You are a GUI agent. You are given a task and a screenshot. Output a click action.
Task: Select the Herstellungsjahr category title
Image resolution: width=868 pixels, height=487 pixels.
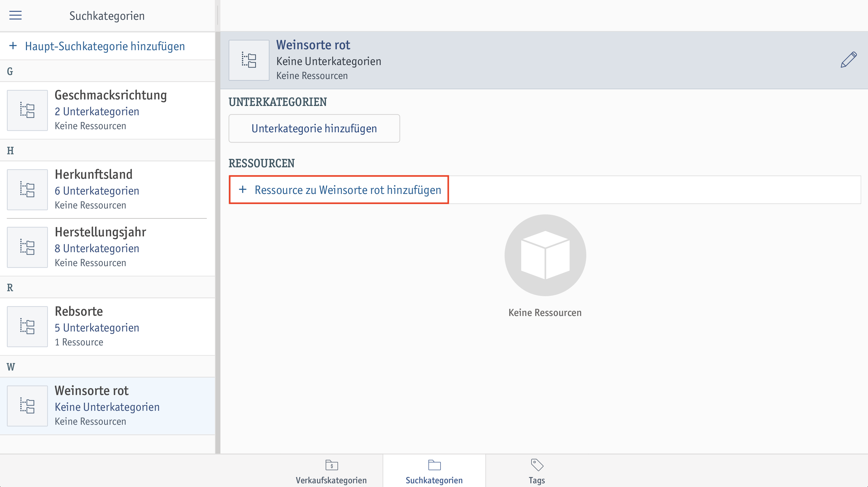pos(100,232)
